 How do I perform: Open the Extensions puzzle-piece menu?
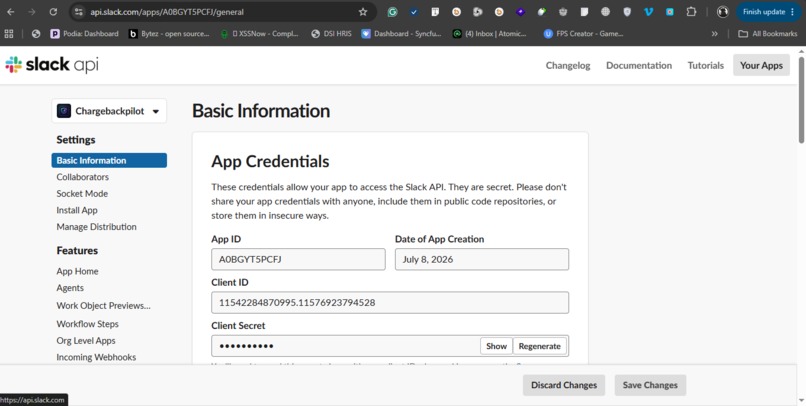click(x=691, y=12)
